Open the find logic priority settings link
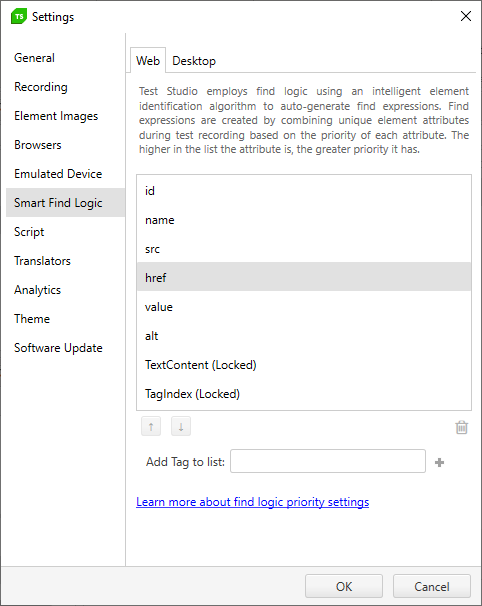The image size is (482, 606). click(x=252, y=502)
